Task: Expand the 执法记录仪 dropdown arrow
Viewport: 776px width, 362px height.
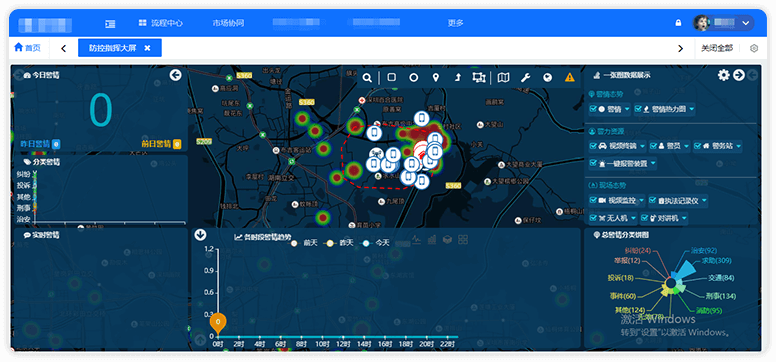Action: pos(703,201)
